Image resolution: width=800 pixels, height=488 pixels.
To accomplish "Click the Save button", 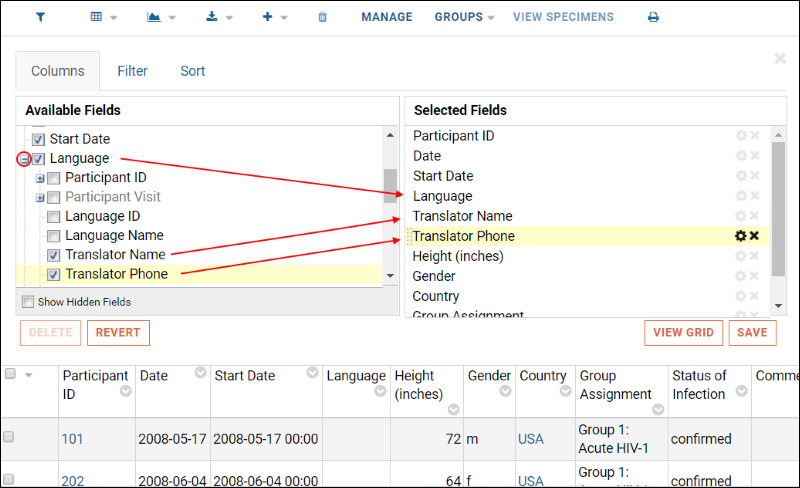I will pyautogui.click(x=752, y=333).
